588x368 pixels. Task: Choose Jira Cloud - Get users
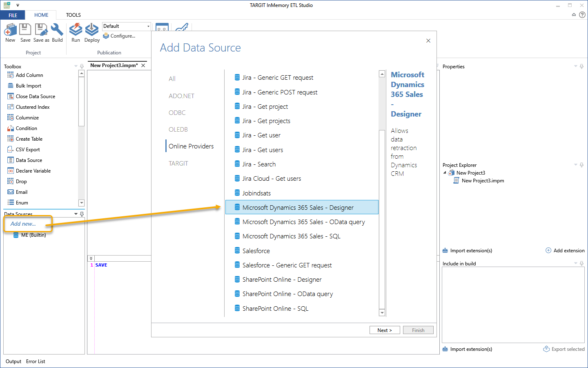302,179
